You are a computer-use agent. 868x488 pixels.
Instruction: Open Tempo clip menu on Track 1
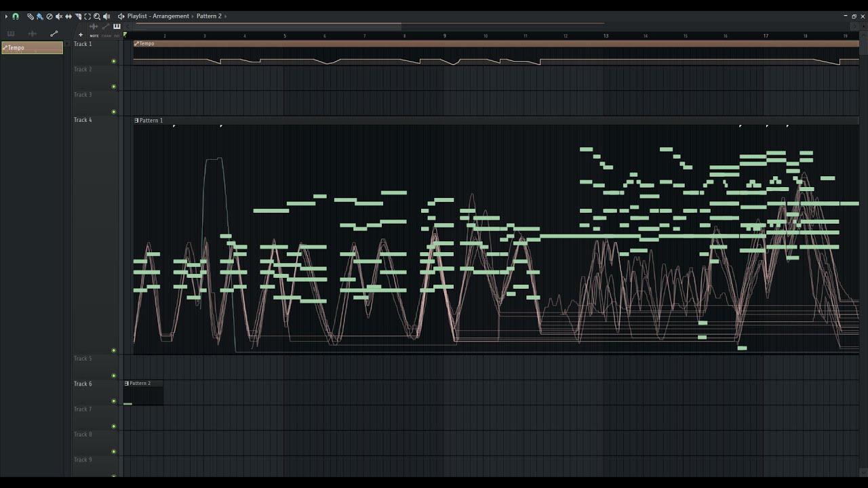tap(137, 43)
